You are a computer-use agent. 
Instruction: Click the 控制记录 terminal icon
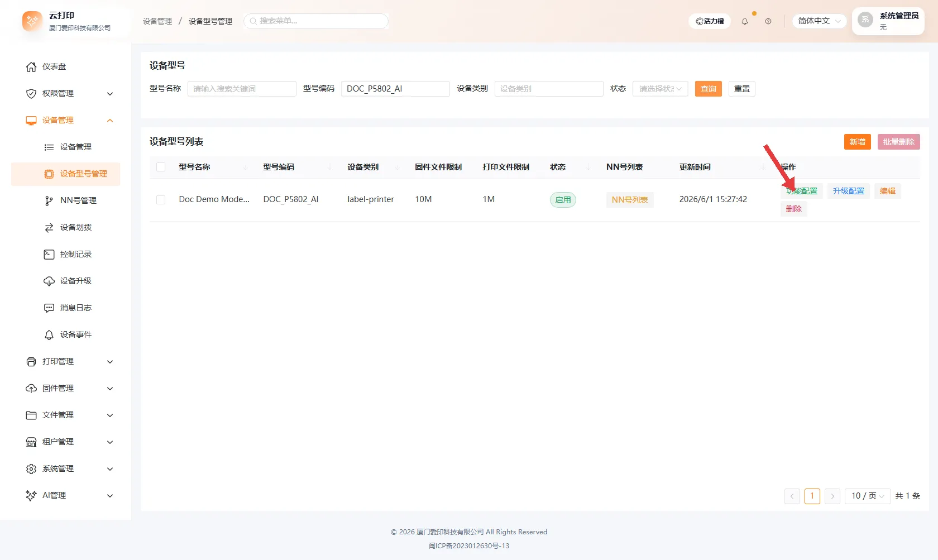(49, 255)
